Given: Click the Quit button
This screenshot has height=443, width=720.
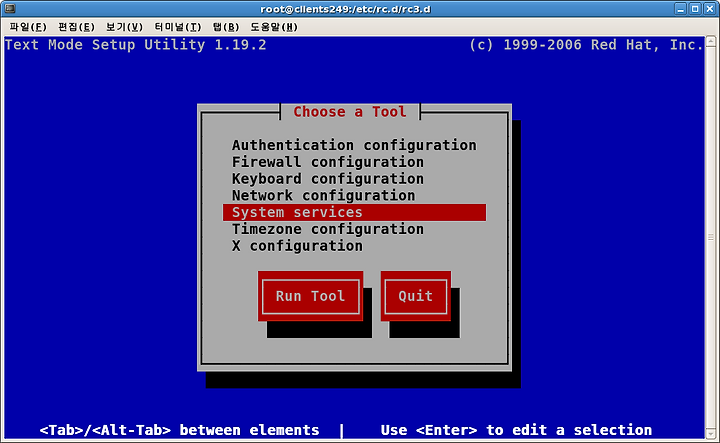Looking at the screenshot, I should (x=416, y=296).
